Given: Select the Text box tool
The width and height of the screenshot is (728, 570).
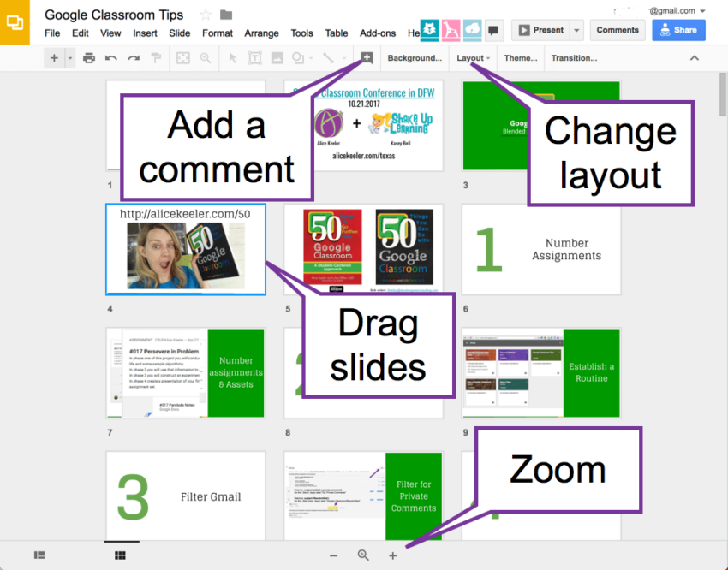Looking at the screenshot, I should pos(255,57).
